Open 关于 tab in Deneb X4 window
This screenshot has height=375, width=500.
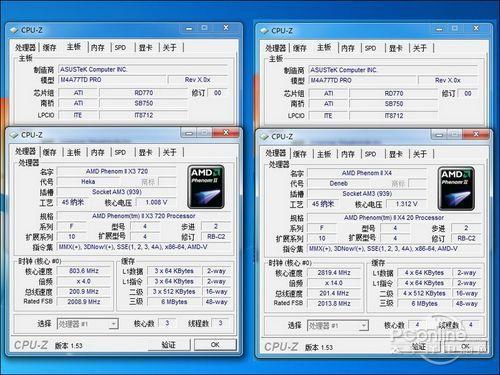(x=420, y=154)
